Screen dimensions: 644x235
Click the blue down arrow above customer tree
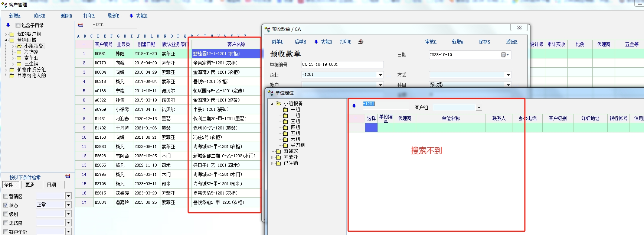8,25
